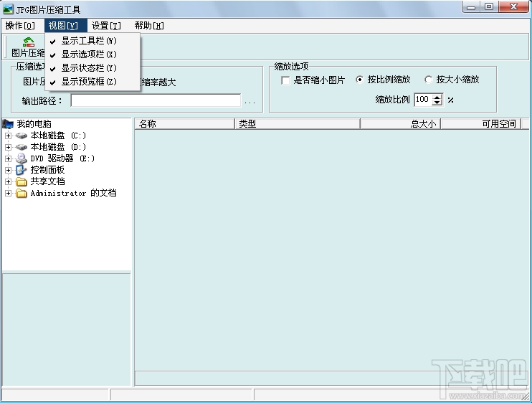
Task: Click the Administrator 的文档 folder icon
Action: pyautogui.click(x=22, y=194)
